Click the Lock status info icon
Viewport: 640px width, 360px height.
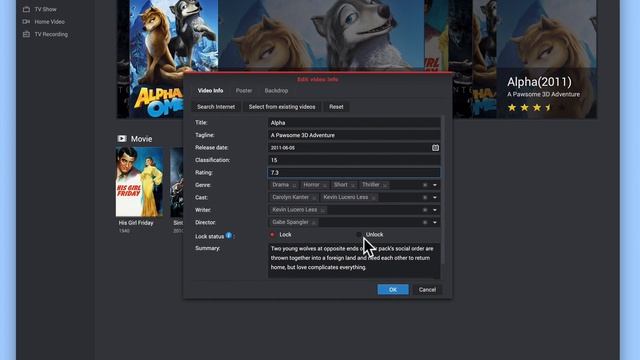tap(229, 236)
